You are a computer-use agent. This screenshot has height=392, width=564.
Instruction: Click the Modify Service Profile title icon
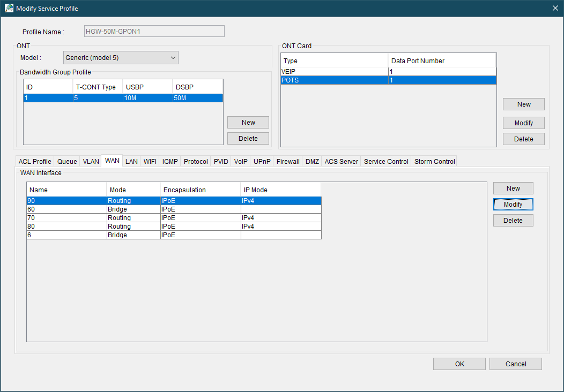tap(9, 8)
